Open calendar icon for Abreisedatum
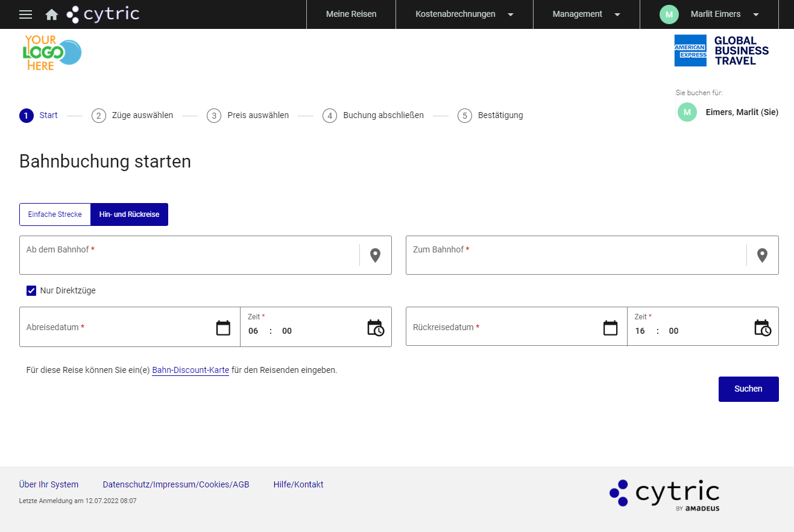The image size is (794, 532). [x=223, y=328]
